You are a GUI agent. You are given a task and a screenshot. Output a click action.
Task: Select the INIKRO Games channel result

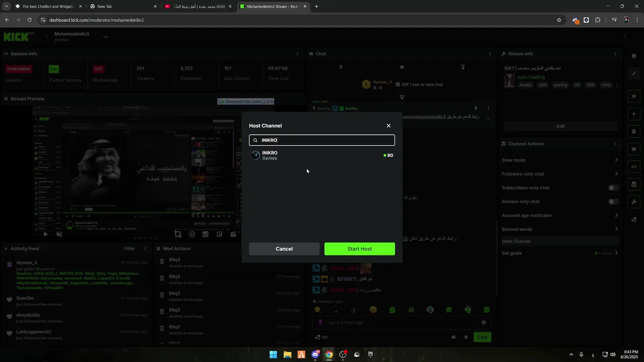322,155
